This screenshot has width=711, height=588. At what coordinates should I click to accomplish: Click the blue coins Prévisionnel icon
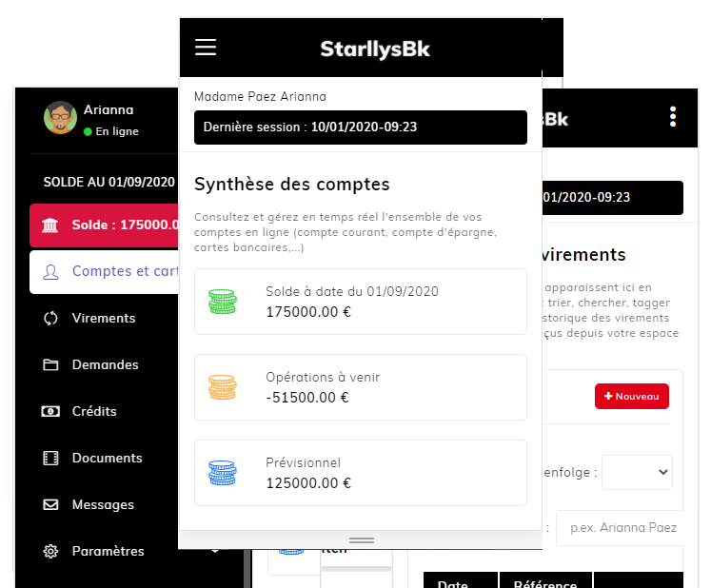coord(223,473)
